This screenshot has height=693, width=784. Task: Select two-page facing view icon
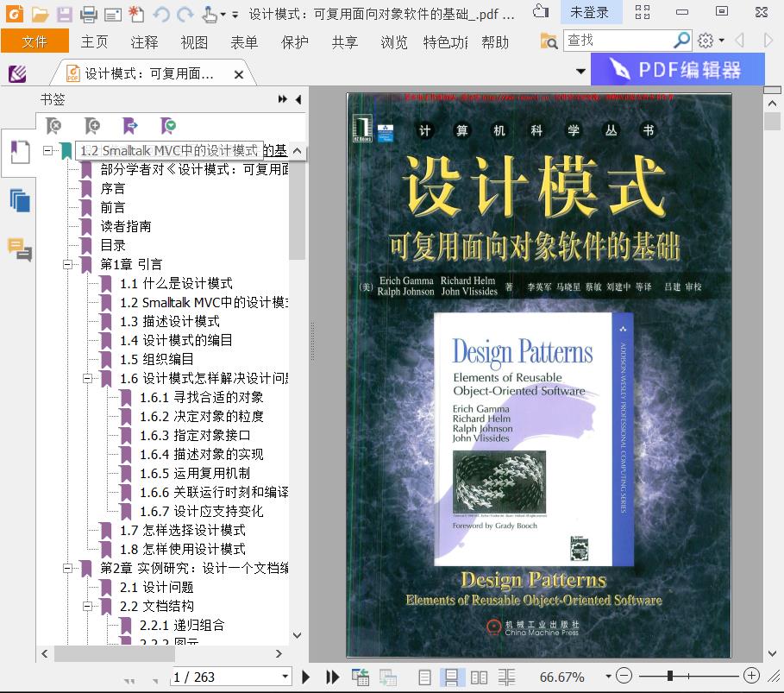pyautogui.click(x=479, y=677)
